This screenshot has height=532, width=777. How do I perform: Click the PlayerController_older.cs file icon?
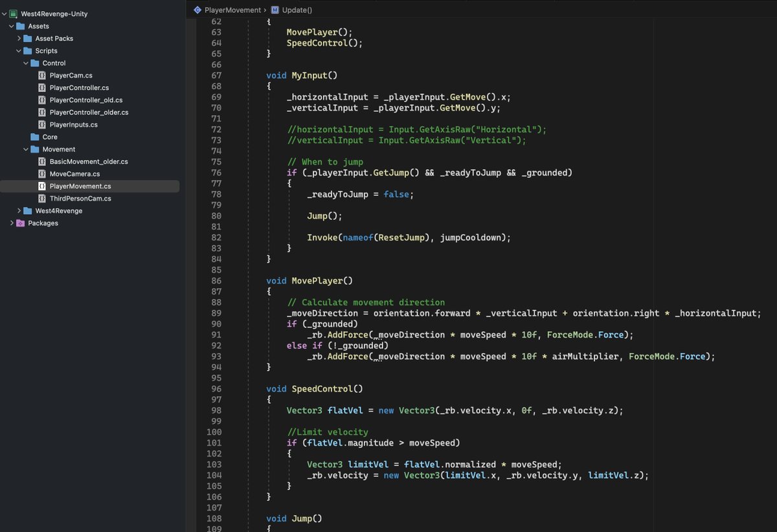42,112
